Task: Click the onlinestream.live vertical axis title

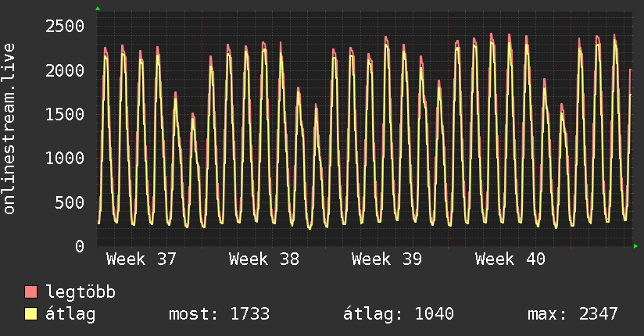Action: (x=9, y=129)
